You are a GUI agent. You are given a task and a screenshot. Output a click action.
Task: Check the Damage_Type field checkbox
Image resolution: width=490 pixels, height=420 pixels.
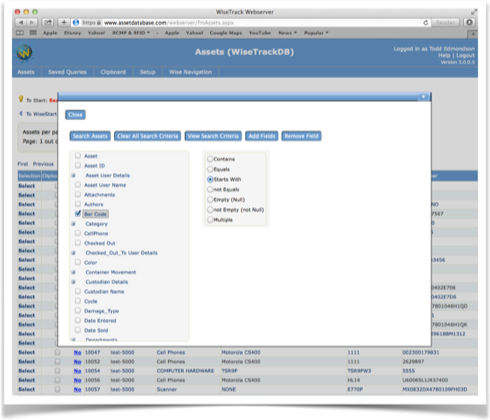pos(78,310)
